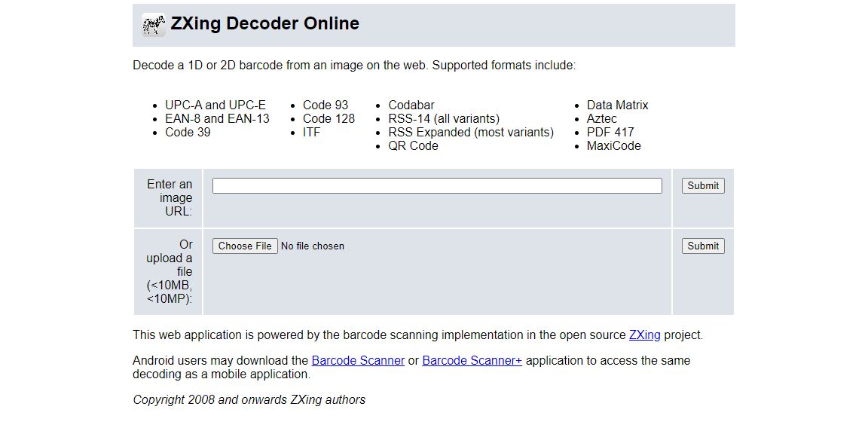Click the 'Code 39' list item
Image resolution: width=868 pixels, height=434 pixels.
pyautogui.click(x=188, y=133)
